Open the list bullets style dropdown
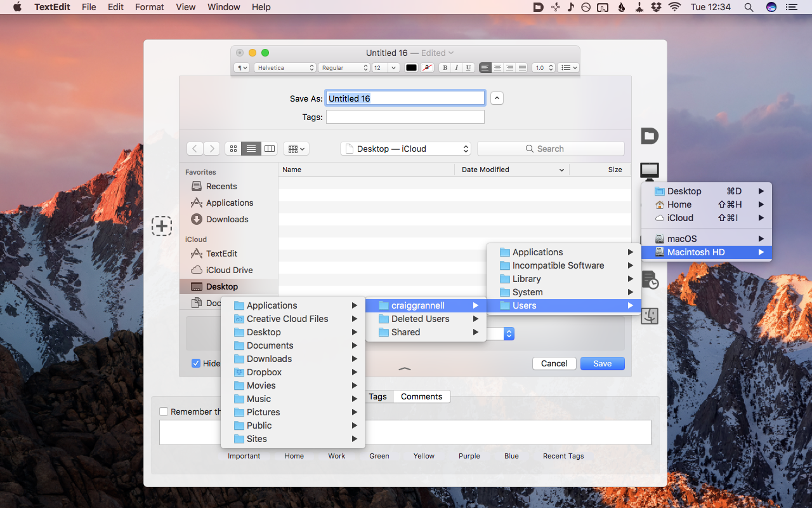Viewport: 812px width, 508px height. [x=568, y=68]
